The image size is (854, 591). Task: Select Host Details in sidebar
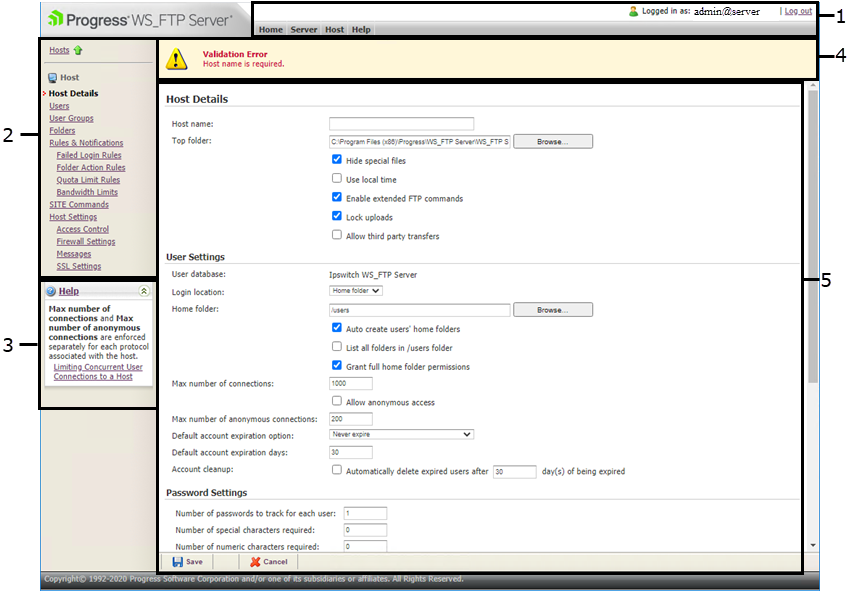[x=74, y=94]
